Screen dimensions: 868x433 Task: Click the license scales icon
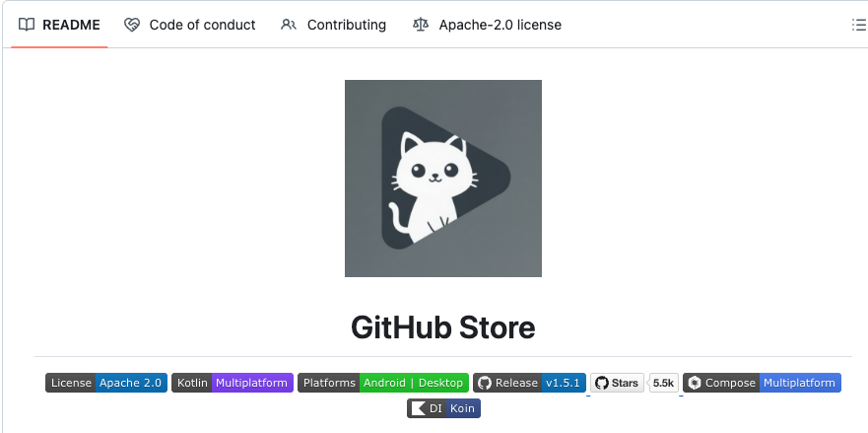(x=421, y=25)
